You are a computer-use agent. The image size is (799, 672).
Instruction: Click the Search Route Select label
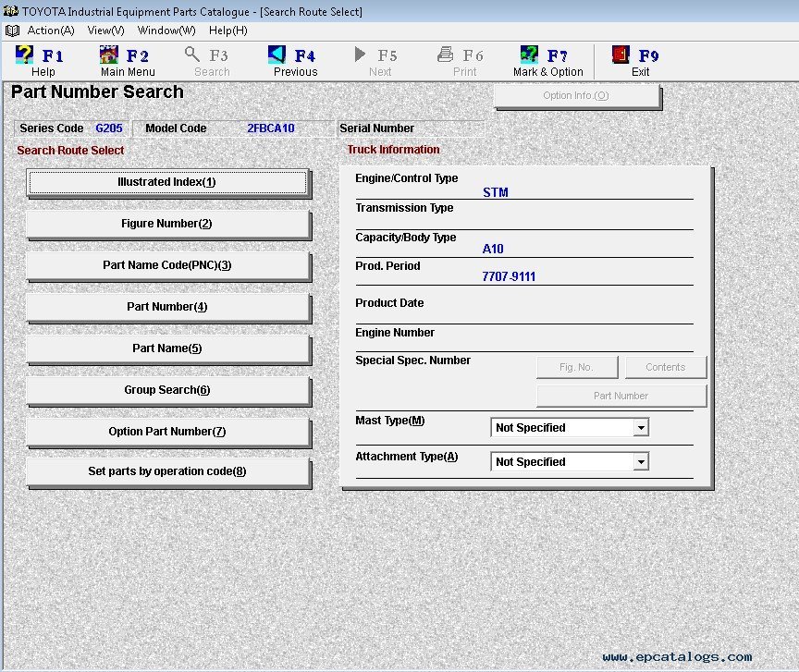(70, 151)
